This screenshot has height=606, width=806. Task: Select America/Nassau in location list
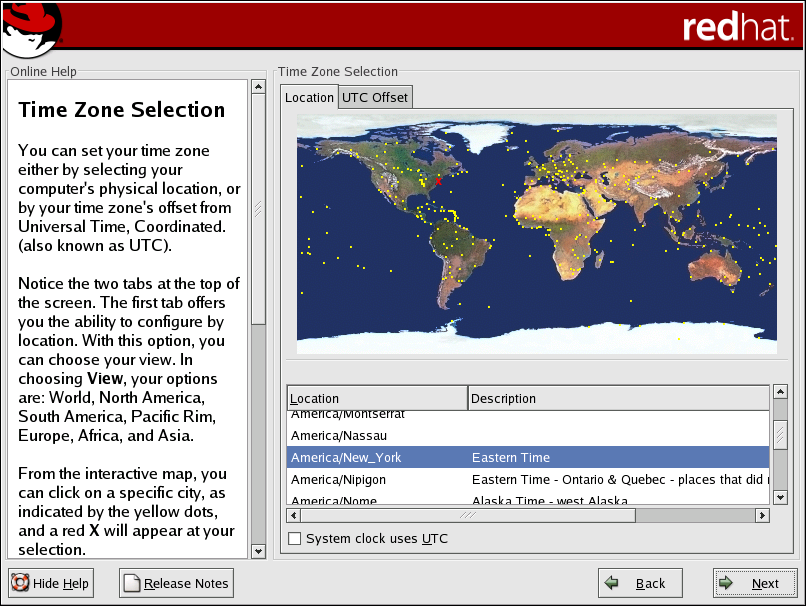338,436
